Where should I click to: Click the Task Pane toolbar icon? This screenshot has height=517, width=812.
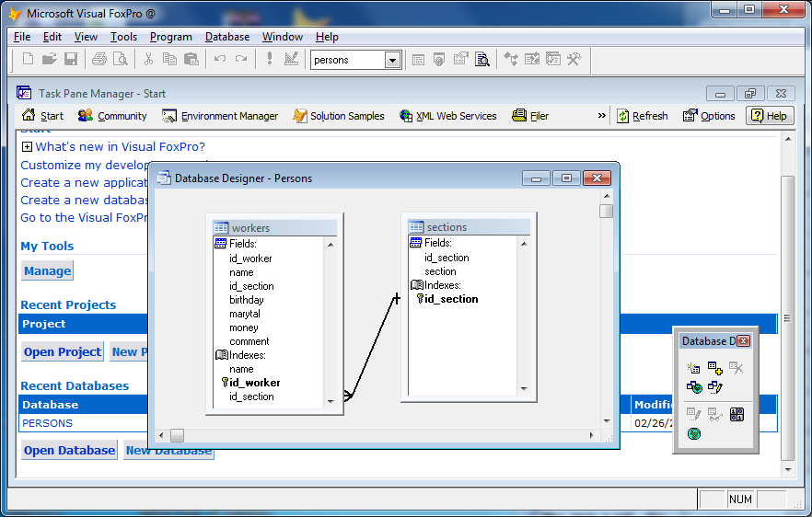click(x=553, y=59)
